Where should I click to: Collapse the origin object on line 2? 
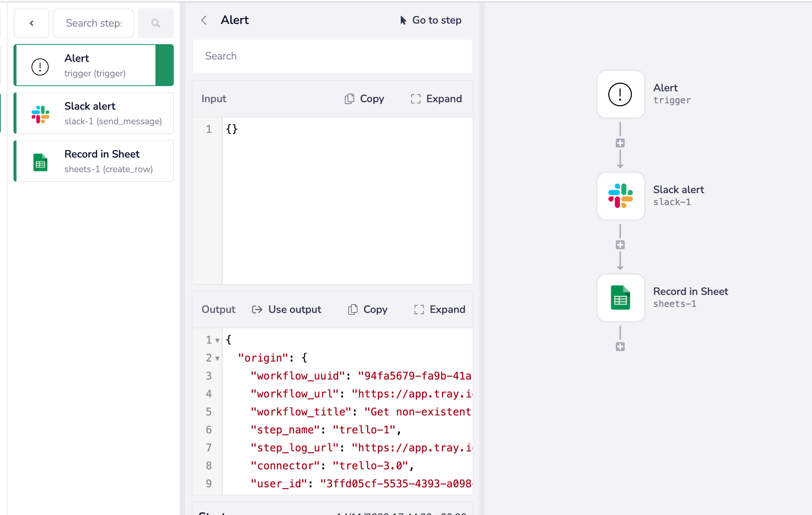click(217, 358)
